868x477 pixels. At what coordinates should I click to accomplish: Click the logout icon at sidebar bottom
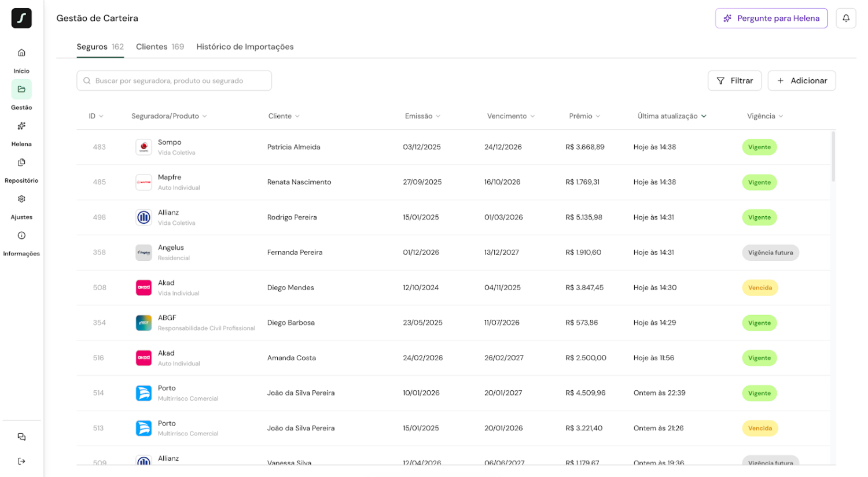pyautogui.click(x=21, y=461)
